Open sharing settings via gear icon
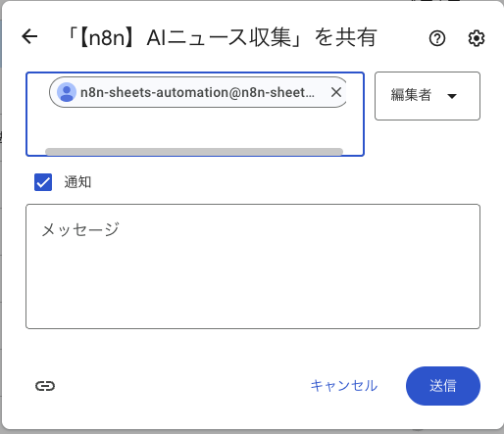Screen dimensions: 504x434 tap(477, 38)
